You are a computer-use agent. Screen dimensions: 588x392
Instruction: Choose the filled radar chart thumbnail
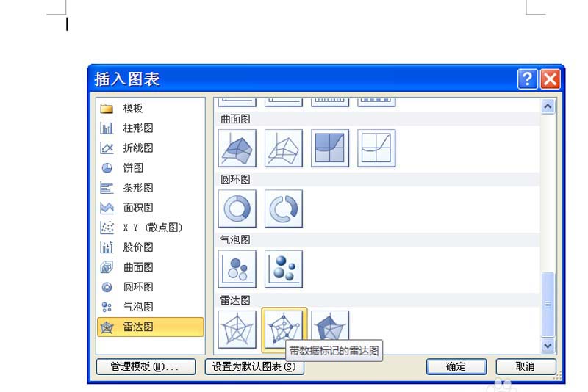(330, 325)
